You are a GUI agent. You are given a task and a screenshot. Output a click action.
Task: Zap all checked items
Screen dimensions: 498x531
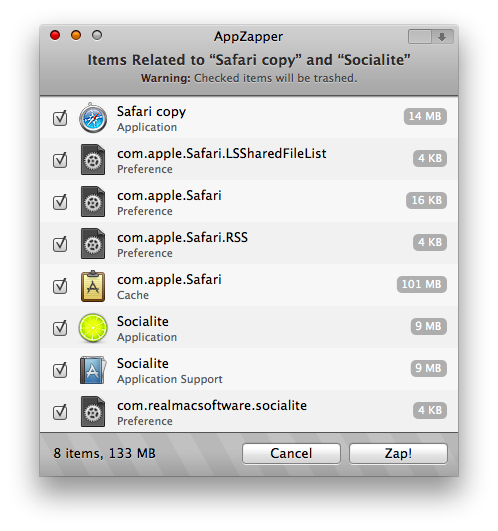(398, 453)
